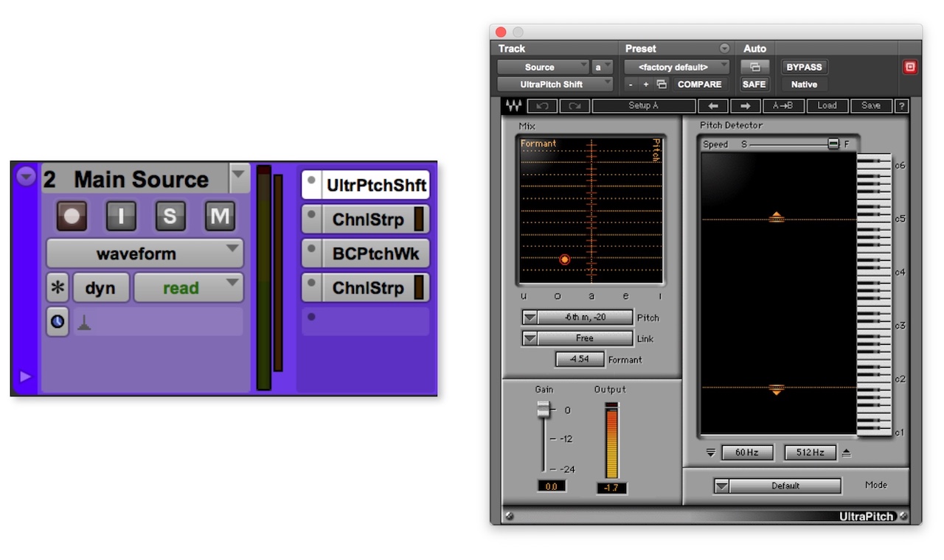Click the red target plug-in button
The height and width of the screenshot is (560, 944).
pyautogui.click(x=910, y=67)
